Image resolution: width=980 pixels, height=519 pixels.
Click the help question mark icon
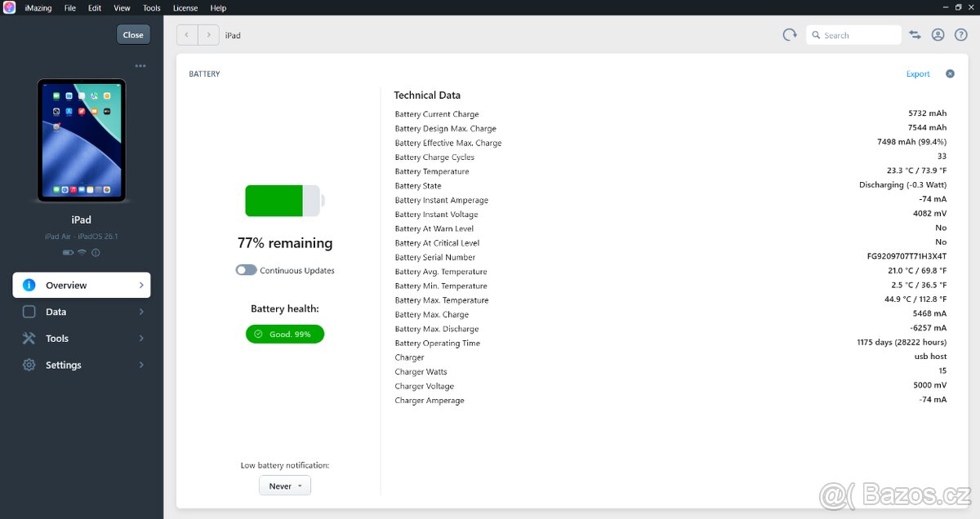point(960,35)
